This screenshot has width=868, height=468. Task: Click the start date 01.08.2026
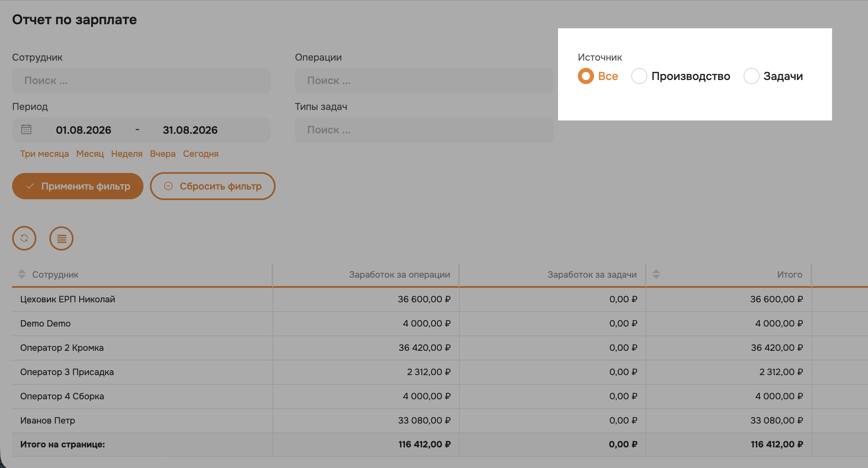point(84,130)
